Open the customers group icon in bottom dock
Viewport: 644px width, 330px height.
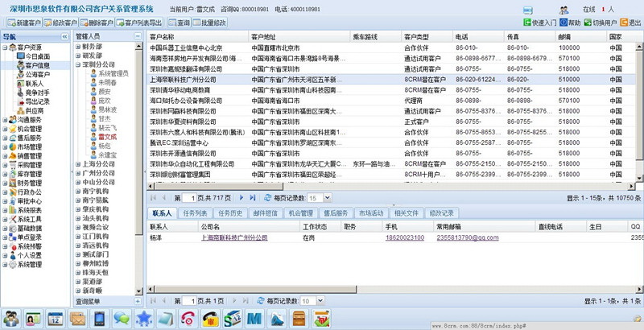click(x=11, y=318)
